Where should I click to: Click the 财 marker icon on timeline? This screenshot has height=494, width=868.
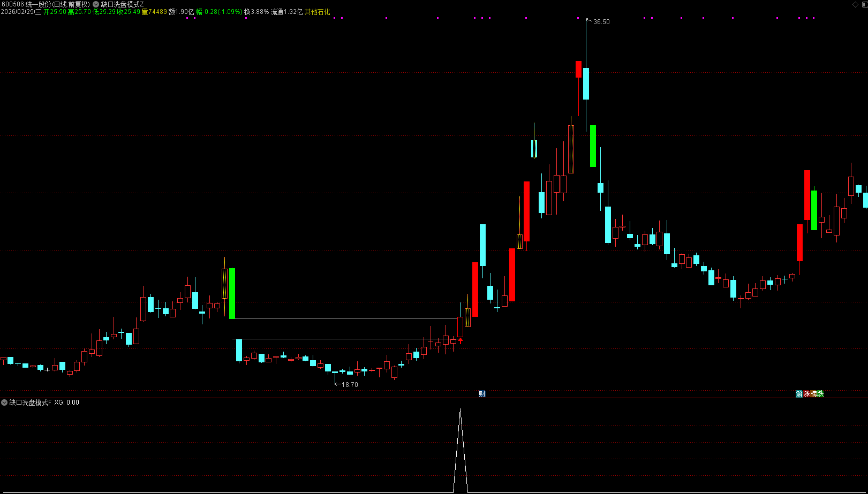pos(482,394)
